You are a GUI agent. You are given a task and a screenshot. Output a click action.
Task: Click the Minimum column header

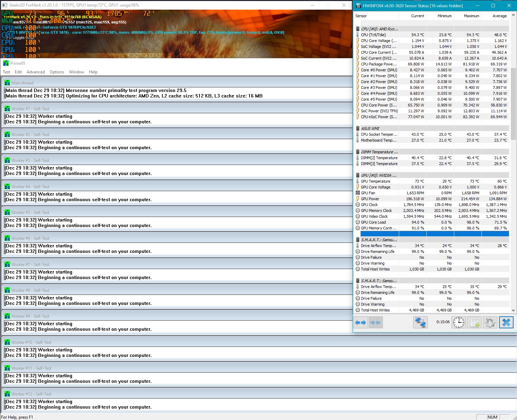tap(440, 16)
